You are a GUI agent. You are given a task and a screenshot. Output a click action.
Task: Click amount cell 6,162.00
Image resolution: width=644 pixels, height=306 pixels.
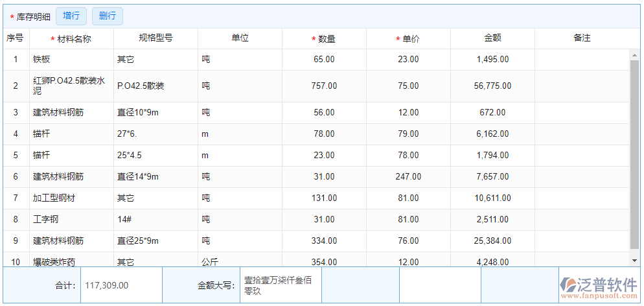[x=492, y=134]
